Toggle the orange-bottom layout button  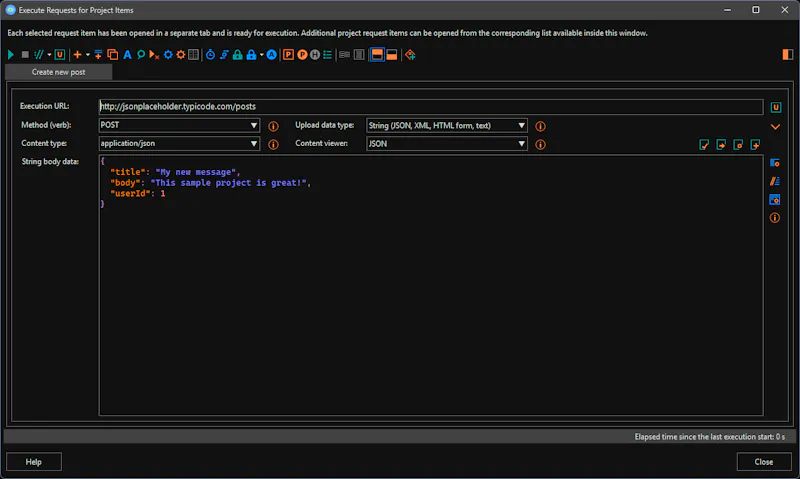[392, 55]
